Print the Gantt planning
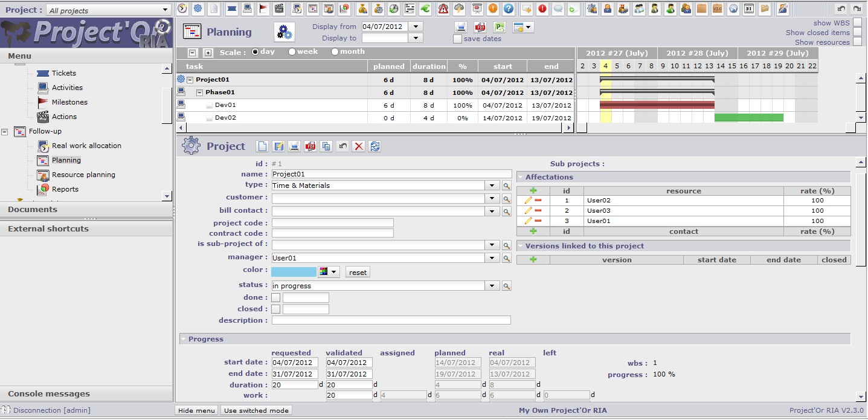This screenshot has width=868, height=420. coord(461,27)
